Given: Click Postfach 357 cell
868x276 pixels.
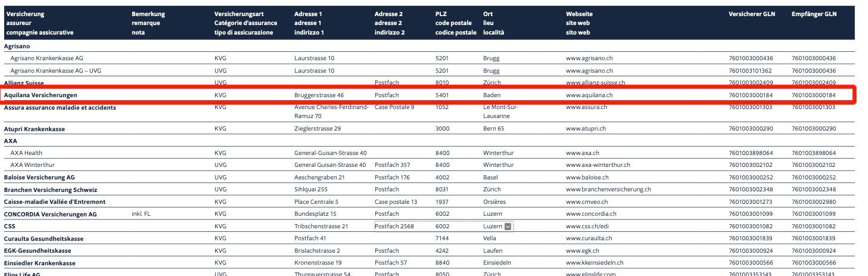Looking at the screenshot, I should 393,165.
